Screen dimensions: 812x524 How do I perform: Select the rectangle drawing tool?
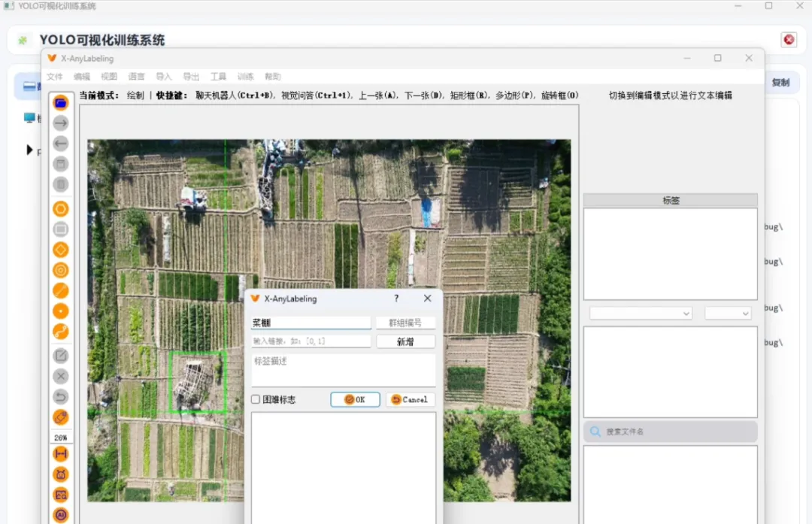61,229
